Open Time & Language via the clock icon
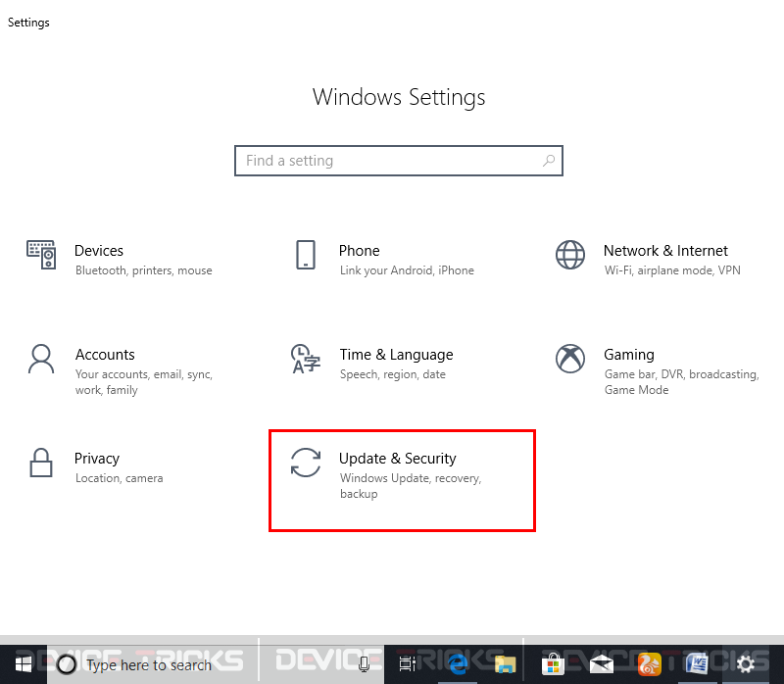 point(306,359)
